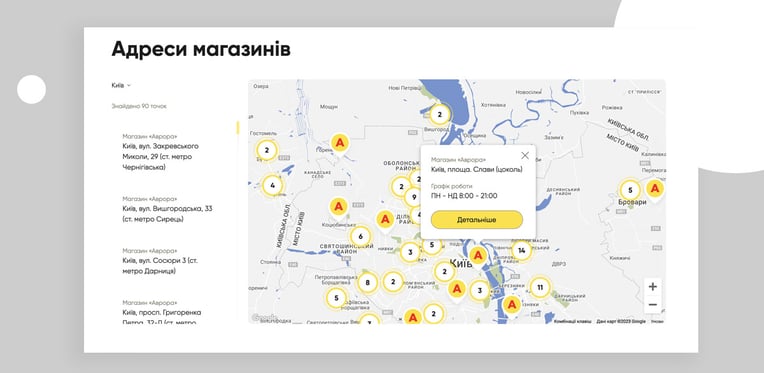The width and height of the screenshot is (764, 373).
Task: Click the cluster of 2 near Вишгород
Action: click(x=439, y=115)
